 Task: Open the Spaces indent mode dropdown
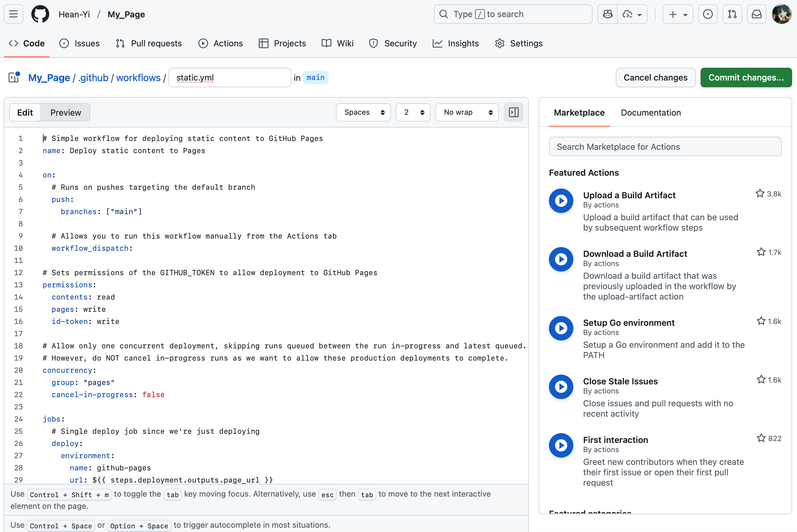point(363,112)
